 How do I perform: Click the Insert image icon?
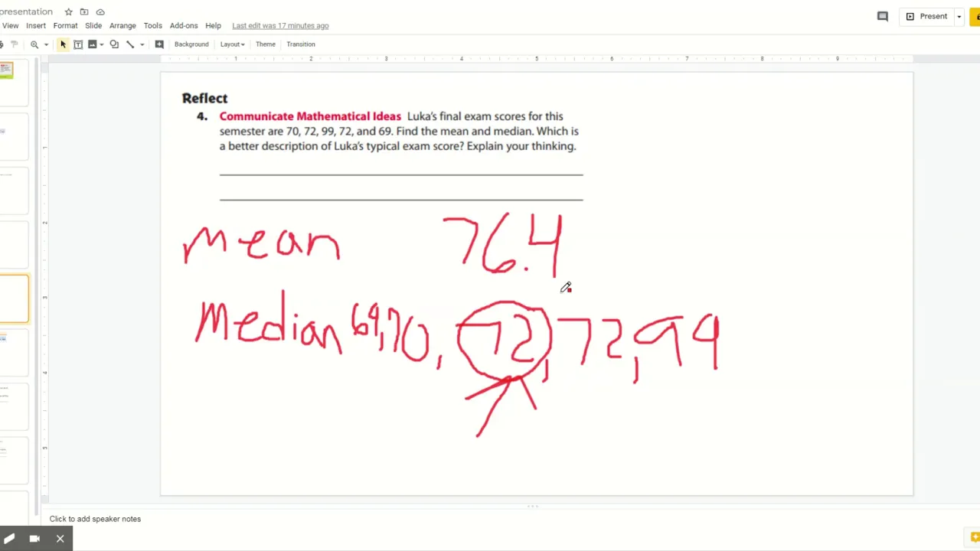coord(92,44)
